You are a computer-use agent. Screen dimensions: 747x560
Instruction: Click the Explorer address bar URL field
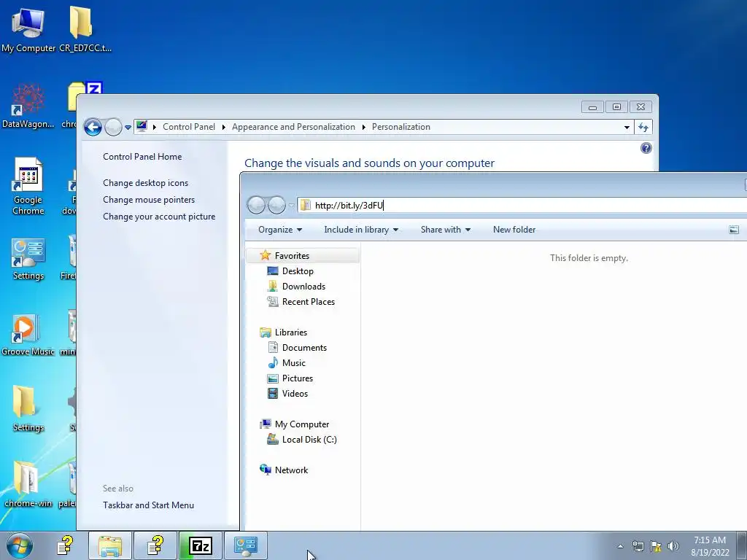pos(522,205)
